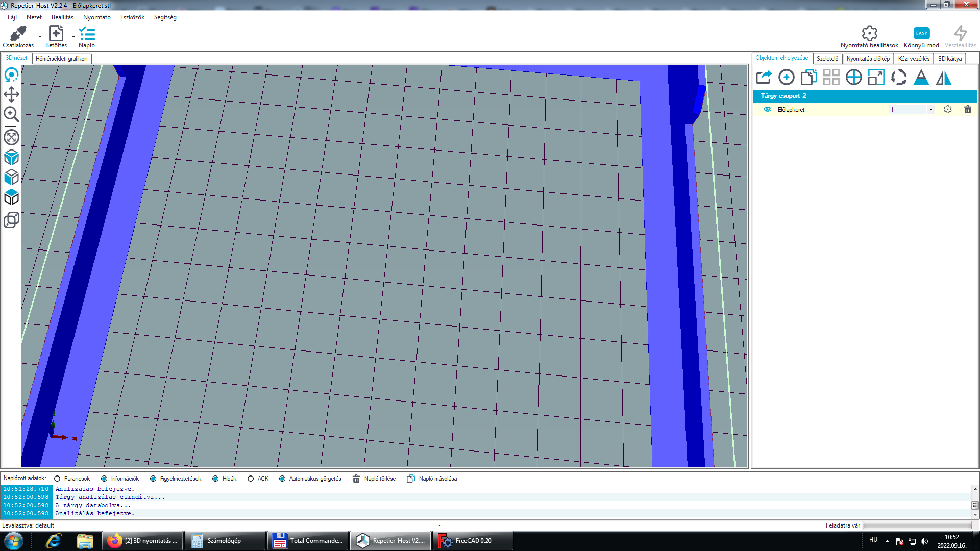Click the add object plus-circle icon
The width and height of the screenshot is (980, 551).
pyautogui.click(x=786, y=78)
